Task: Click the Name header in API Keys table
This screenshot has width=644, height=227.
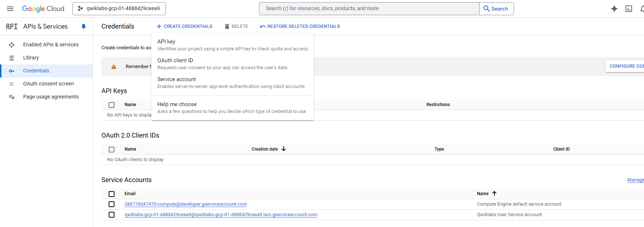Action: (x=130, y=105)
